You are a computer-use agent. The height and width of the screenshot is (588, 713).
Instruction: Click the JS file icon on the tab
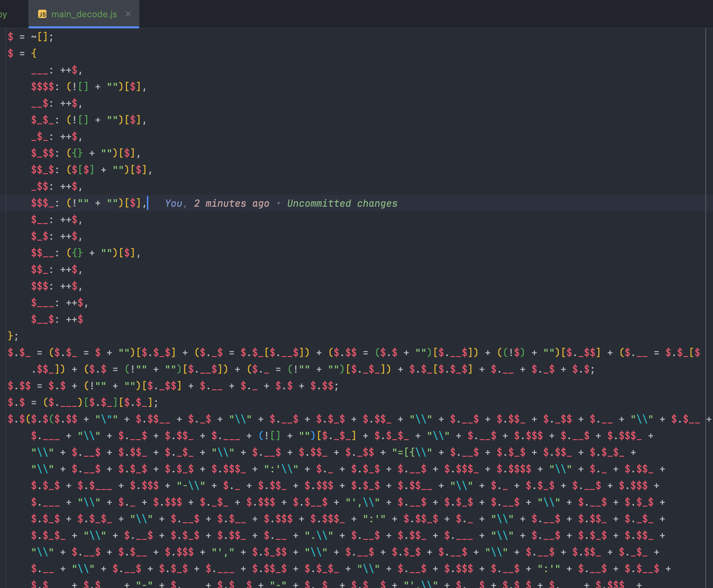[42, 14]
